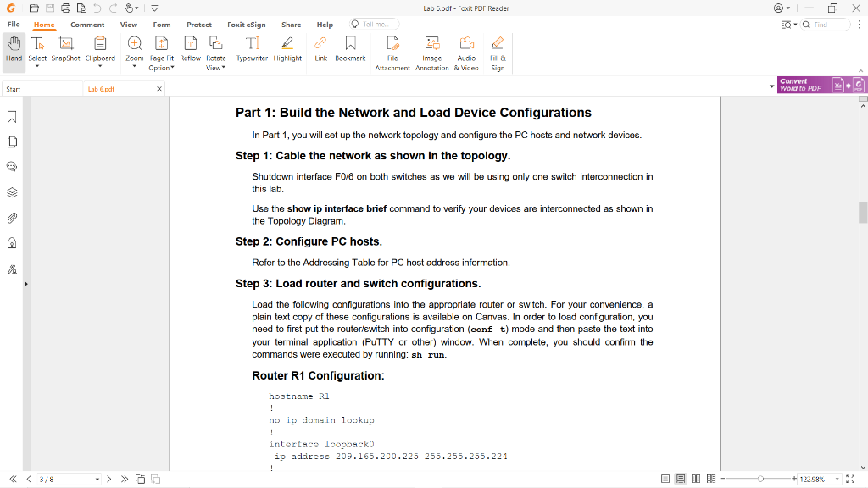Insert an Image Annotation
Viewport: 868px width, 488px height.
coord(432,51)
